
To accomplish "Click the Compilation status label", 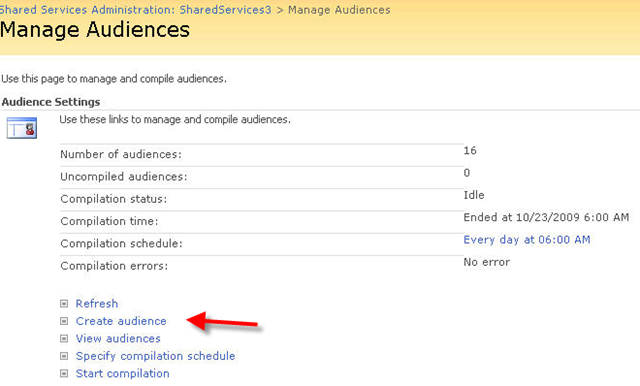I will point(113,199).
